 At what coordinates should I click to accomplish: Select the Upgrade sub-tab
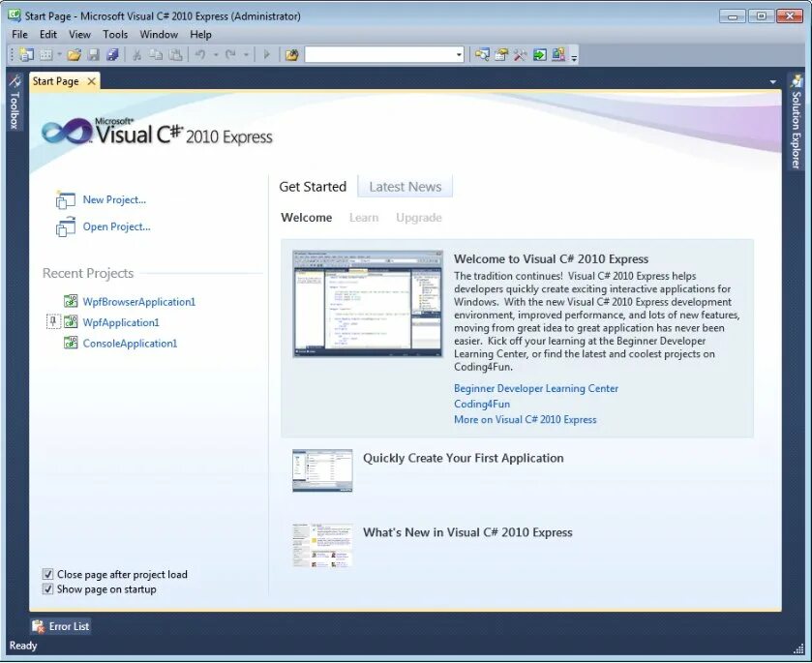coord(418,218)
